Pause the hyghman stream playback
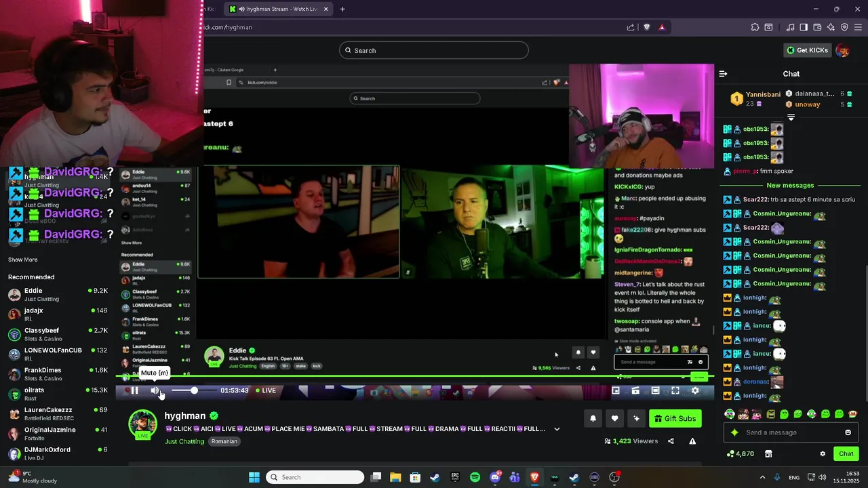 point(134,390)
